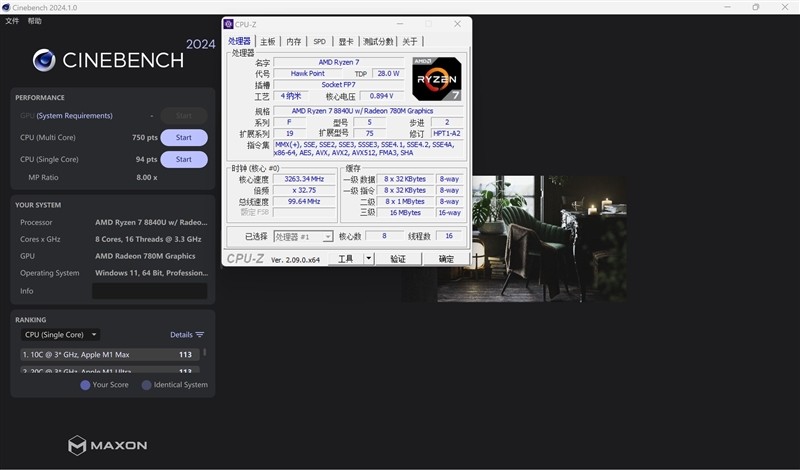This screenshot has height=470, width=800.
Task: Start the CPU (Single Core) benchmark
Action: click(184, 159)
